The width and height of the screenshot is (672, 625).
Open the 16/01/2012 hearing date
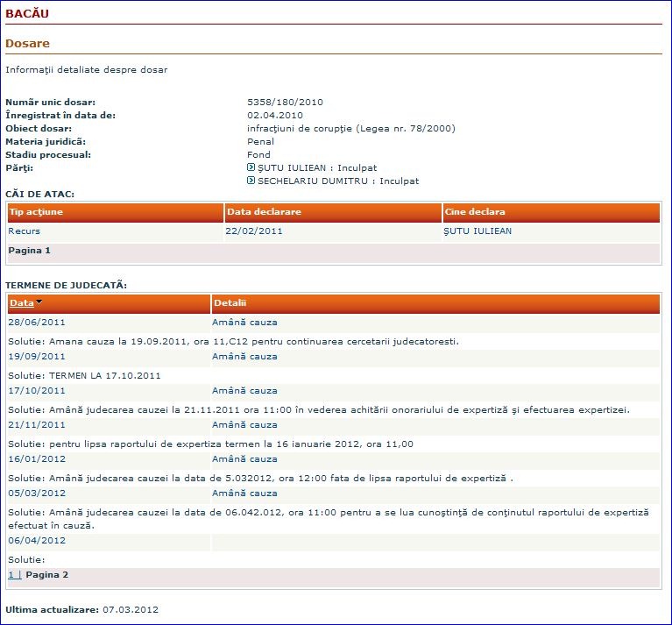(37, 458)
